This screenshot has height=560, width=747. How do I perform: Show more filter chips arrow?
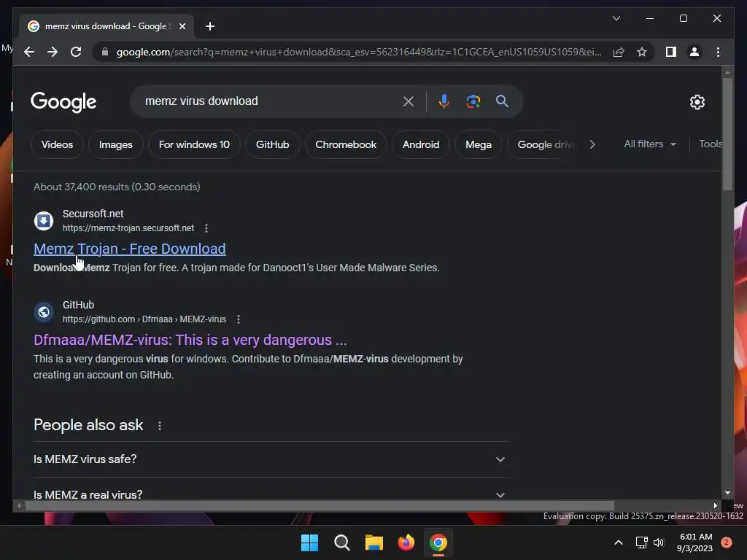pyautogui.click(x=592, y=144)
